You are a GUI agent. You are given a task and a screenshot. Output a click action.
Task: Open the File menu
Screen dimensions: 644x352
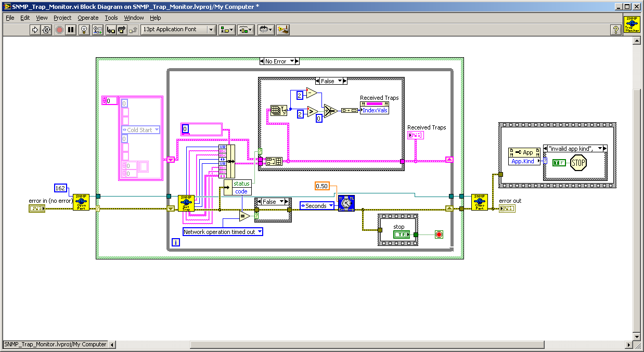pyautogui.click(x=10, y=18)
